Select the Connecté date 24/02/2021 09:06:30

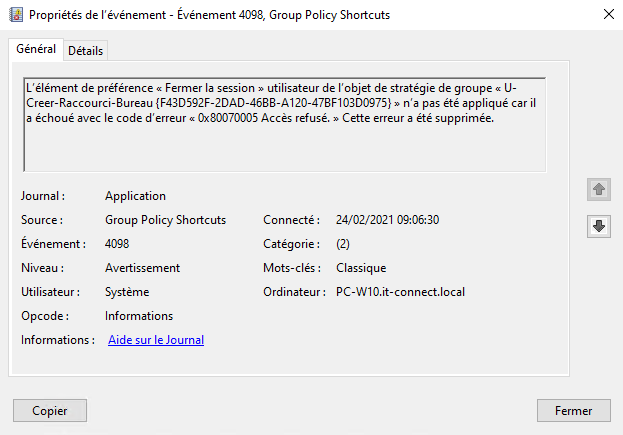(388, 220)
